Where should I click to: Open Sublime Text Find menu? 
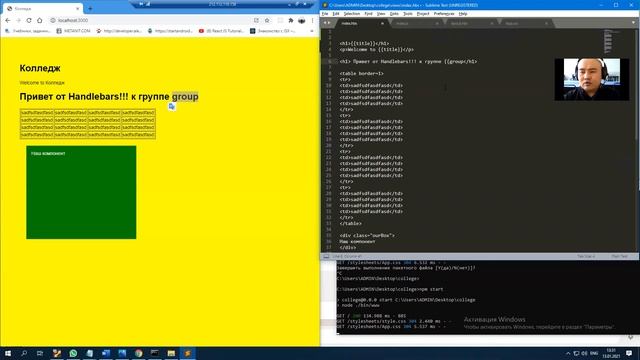pyautogui.click(x=369, y=13)
